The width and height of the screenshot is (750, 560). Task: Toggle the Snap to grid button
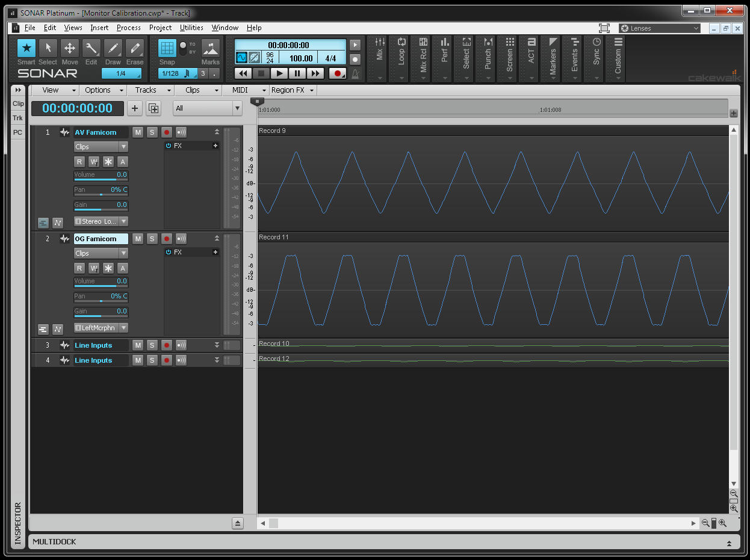click(167, 48)
